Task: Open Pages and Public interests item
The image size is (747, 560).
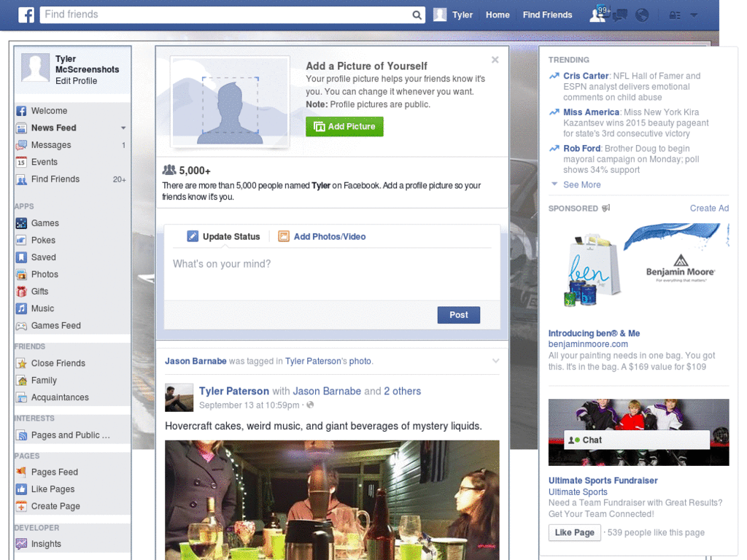Action: pyautogui.click(x=71, y=435)
